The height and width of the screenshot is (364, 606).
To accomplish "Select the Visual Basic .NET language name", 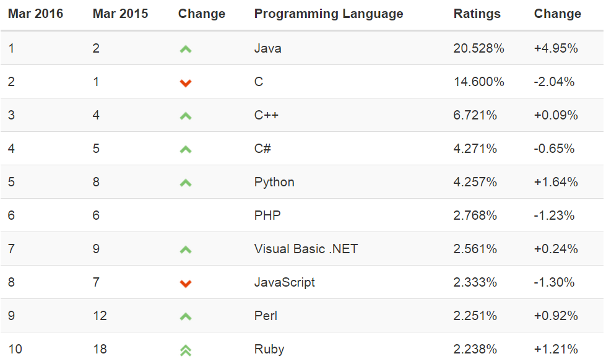I will (306, 249).
